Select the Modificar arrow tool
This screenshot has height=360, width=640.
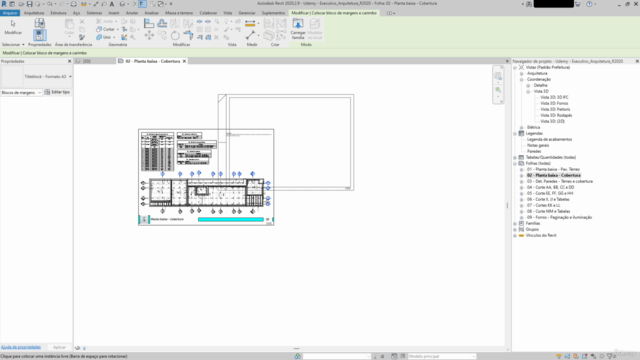(13, 27)
